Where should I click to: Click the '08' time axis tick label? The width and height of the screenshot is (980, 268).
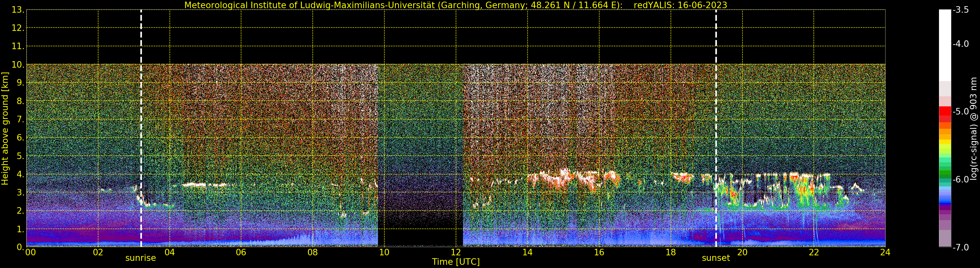[x=313, y=252]
